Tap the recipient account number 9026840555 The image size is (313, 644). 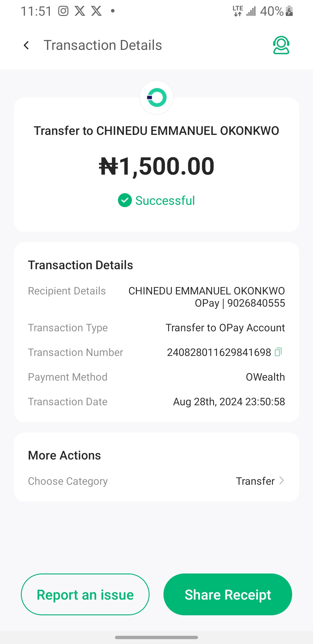[x=256, y=303]
